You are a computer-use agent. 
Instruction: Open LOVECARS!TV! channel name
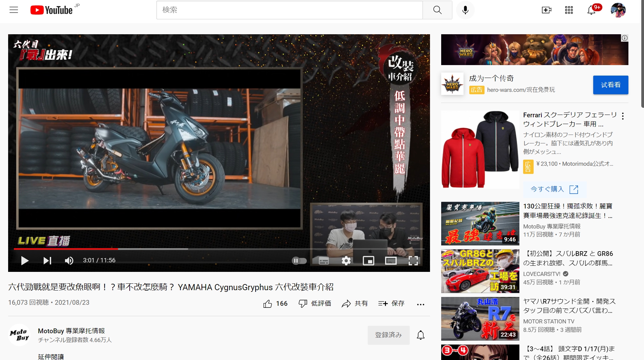pos(542,274)
